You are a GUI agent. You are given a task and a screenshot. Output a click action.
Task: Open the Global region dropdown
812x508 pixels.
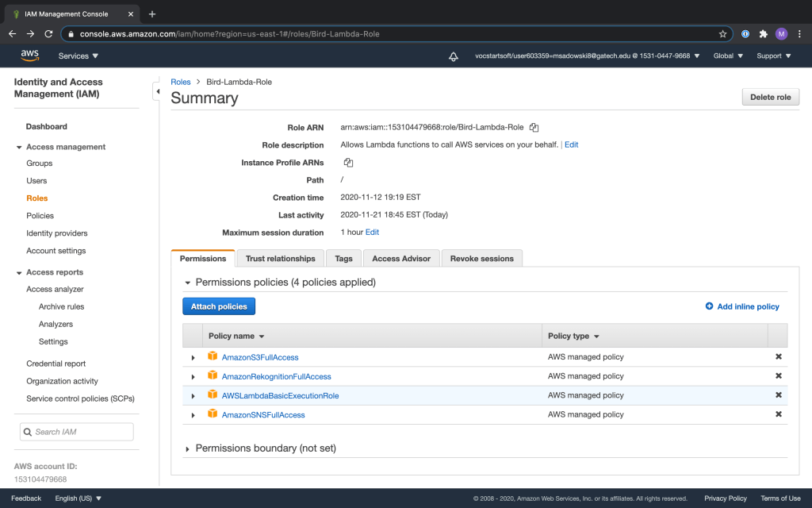pyautogui.click(x=728, y=56)
